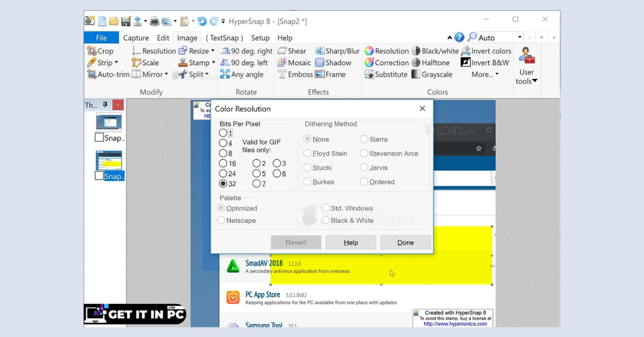Tick checkbox beside first Snap thumbnail

99,138
